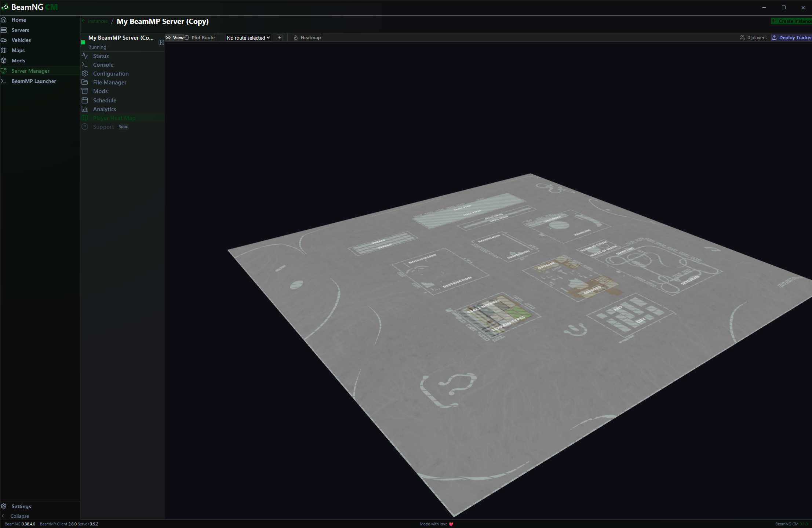The height and width of the screenshot is (528, 812).
Task: Click Deploy Tracker button
Action: click(791, 37)
